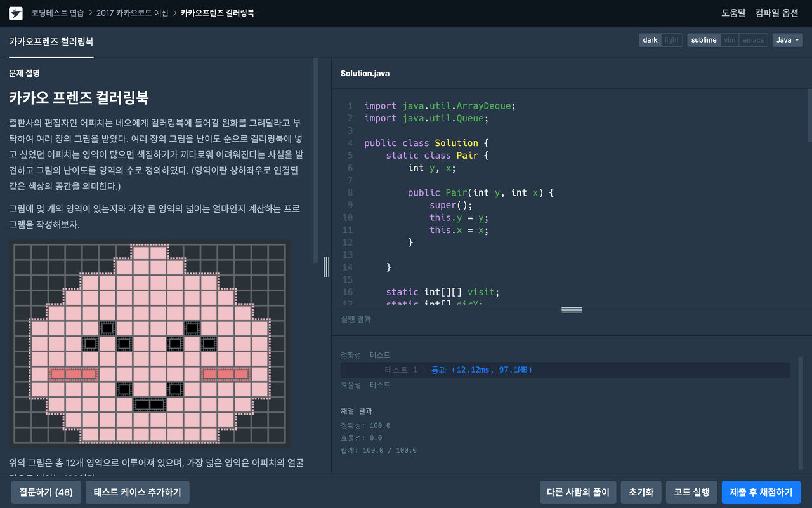
Task: Click the 초기화 reset button
Action: click(x=641, y=492)
